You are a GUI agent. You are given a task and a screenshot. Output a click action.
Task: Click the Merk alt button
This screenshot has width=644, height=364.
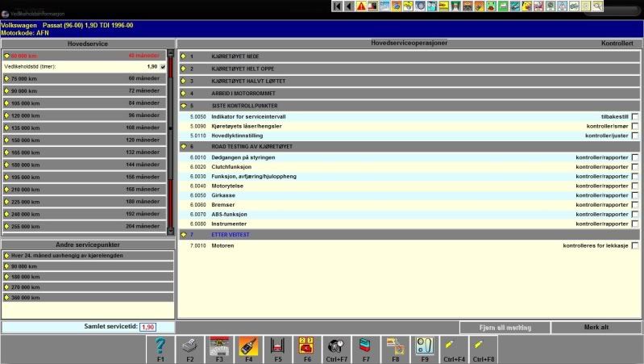(x=596, y=328)
